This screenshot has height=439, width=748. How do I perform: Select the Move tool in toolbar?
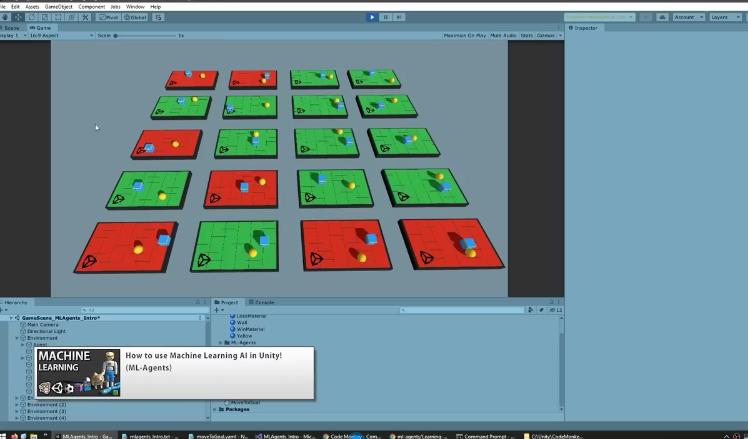pyautogui.click(x=18, y=17)
